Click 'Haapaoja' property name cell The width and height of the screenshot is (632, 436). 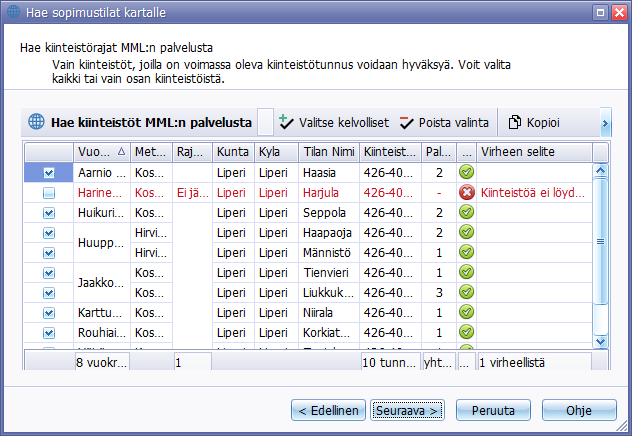329,233
